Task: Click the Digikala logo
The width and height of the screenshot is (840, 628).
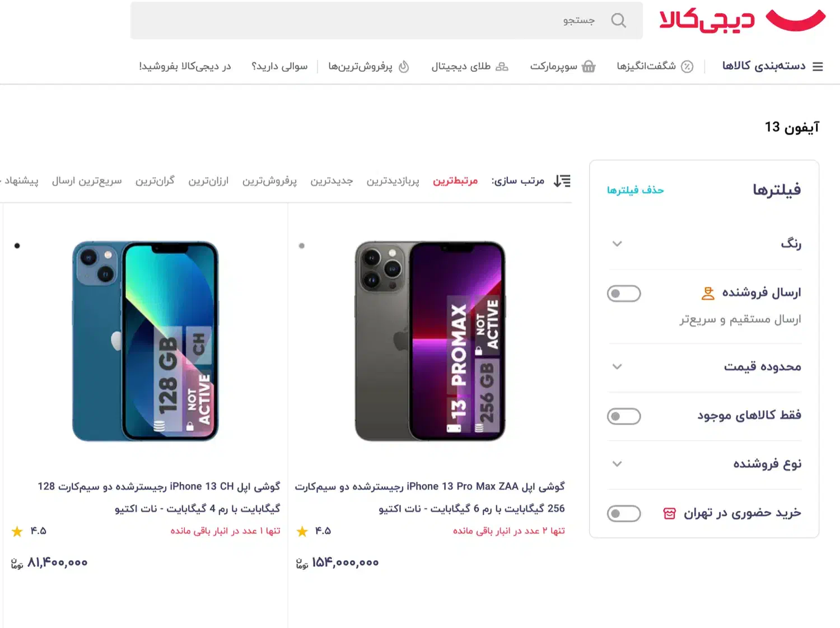Action: coord(742,21)
